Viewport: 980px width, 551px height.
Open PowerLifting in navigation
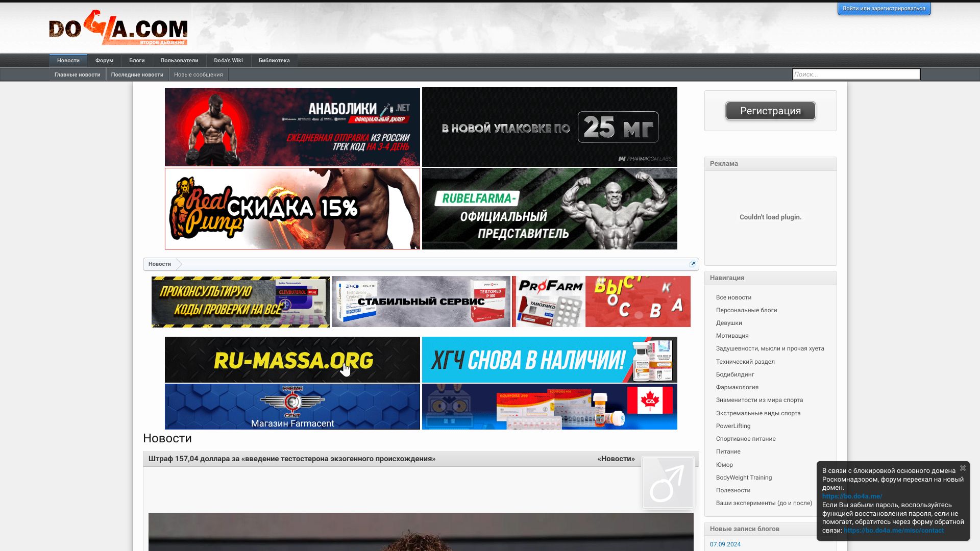(733, 426)
